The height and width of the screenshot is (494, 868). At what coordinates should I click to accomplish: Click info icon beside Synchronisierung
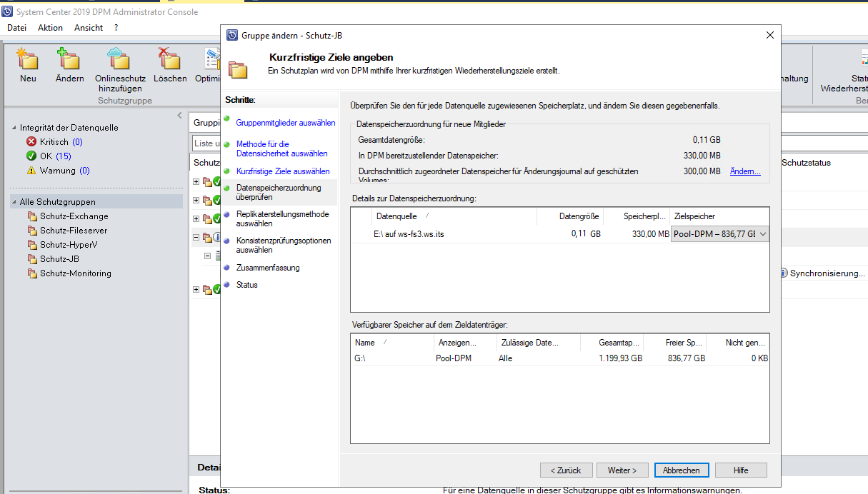pyautogui.click(x=784, y=273)
